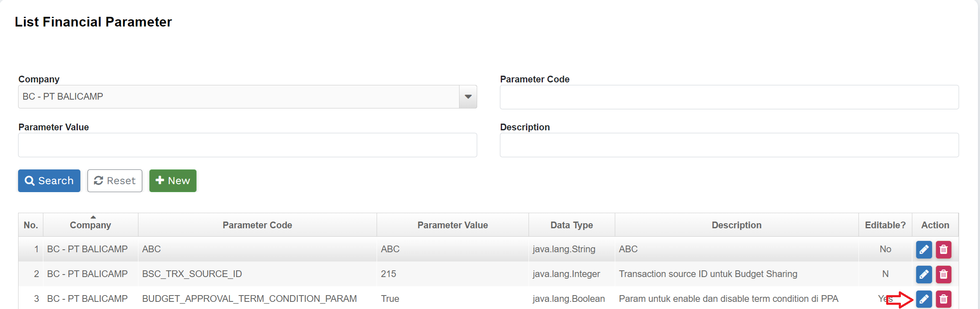This screenshot has height=309, width=980.
Task: Sort by Description column header
Action: pyautogui.click(x=736, y=225)
